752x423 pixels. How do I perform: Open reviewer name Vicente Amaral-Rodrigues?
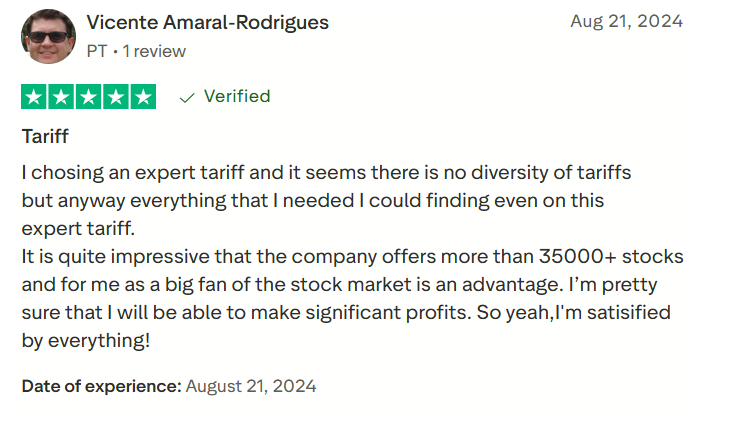pos(207,22)
